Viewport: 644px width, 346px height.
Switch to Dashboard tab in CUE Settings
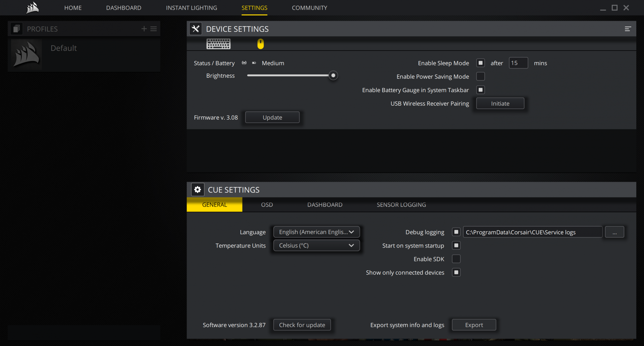(325, 205)
